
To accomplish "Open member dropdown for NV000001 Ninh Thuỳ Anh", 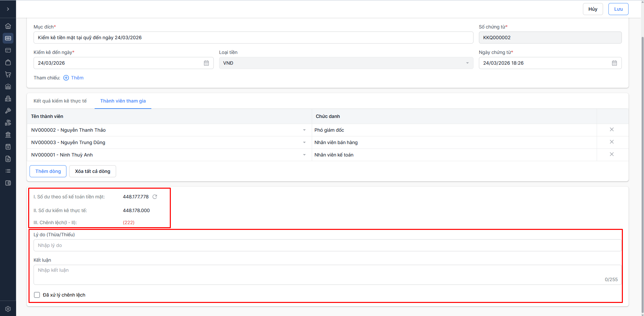I will 304,155.
